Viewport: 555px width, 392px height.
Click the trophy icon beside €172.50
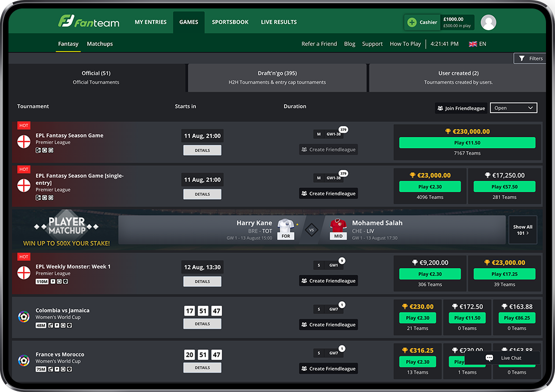(455, 306)
